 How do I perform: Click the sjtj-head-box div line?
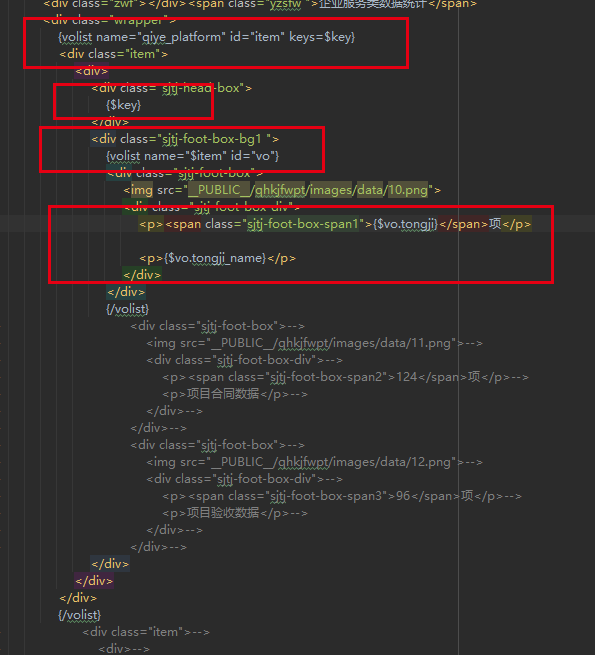click(x=171, y=88)
